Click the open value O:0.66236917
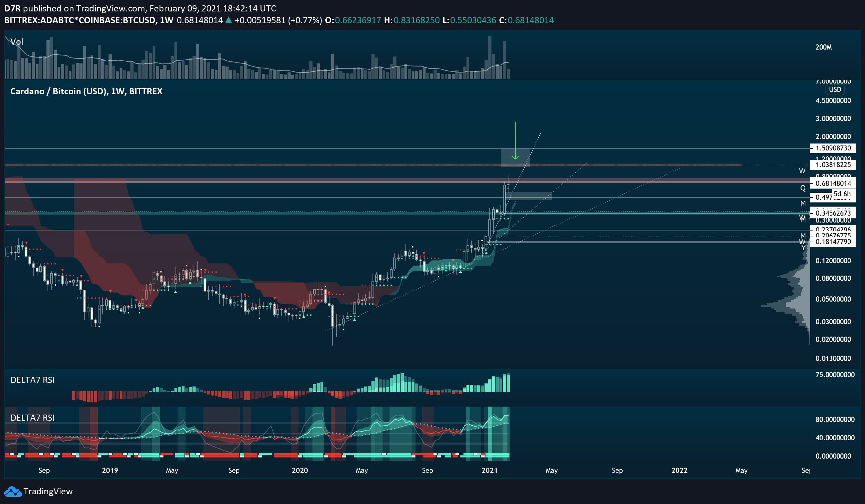 point(353,20)
